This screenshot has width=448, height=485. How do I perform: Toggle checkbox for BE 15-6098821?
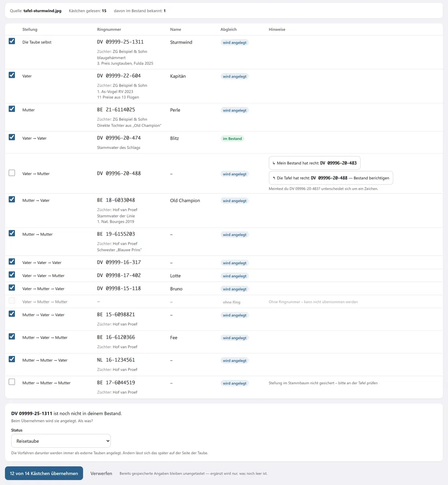pos(12,314)
